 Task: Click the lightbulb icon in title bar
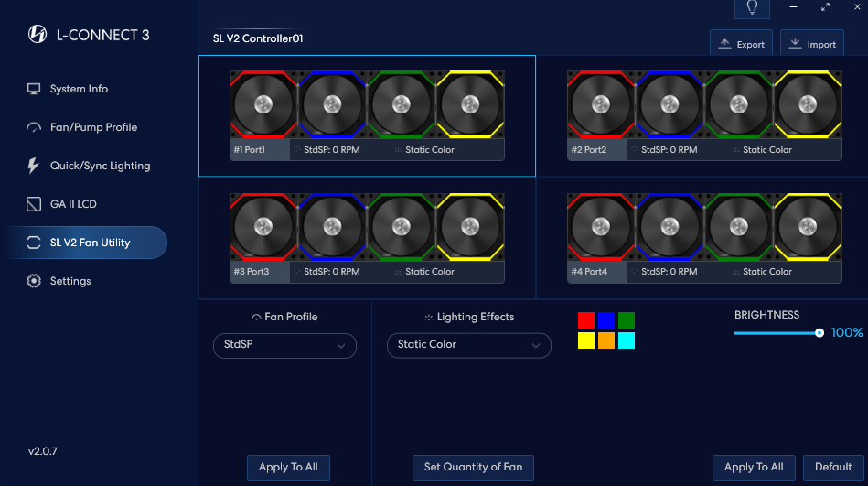(x=752, y=7)
